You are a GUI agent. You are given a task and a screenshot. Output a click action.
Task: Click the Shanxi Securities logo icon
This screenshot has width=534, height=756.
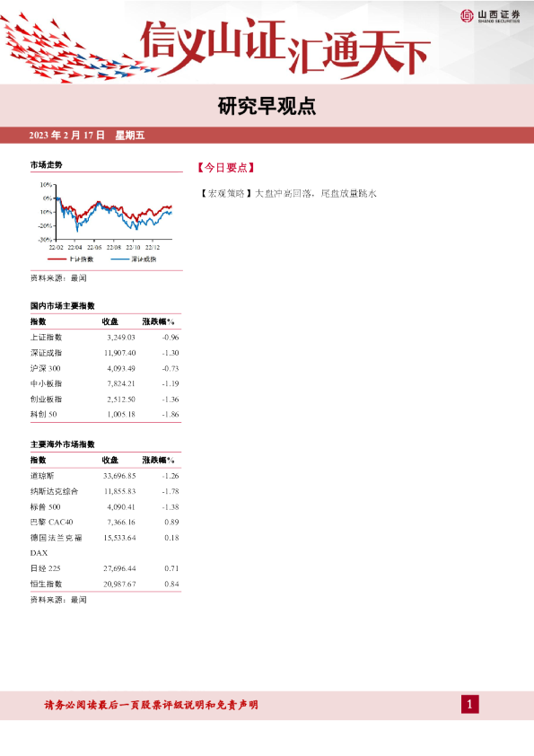pyautogui.click(x=467, y=16)
